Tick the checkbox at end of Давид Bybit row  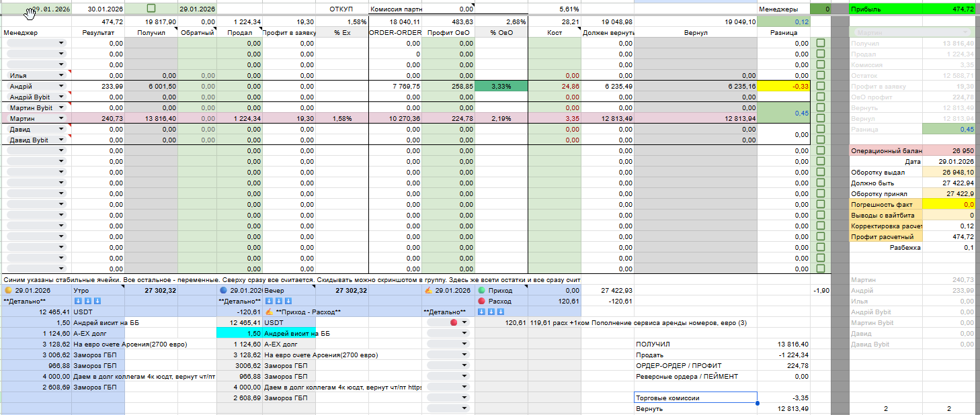click(x=821, y=140)
